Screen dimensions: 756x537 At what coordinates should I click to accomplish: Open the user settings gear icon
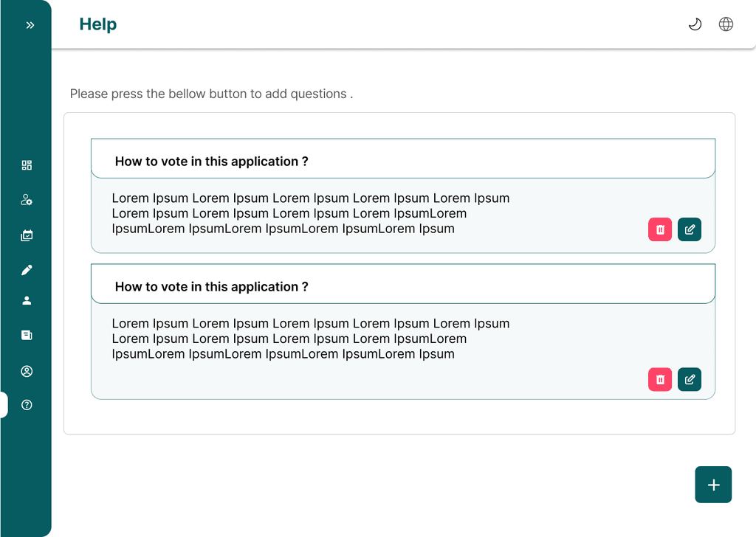pyautogui.click(x=27, y=200)
